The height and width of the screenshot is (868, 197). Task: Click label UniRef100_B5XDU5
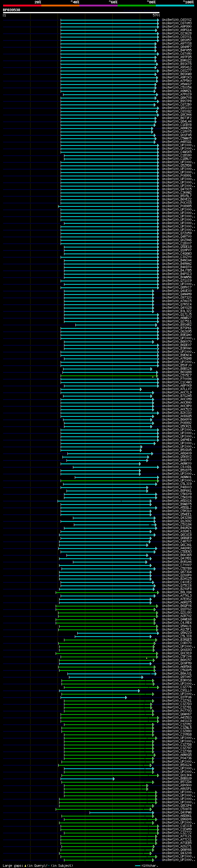pos(177,450)
